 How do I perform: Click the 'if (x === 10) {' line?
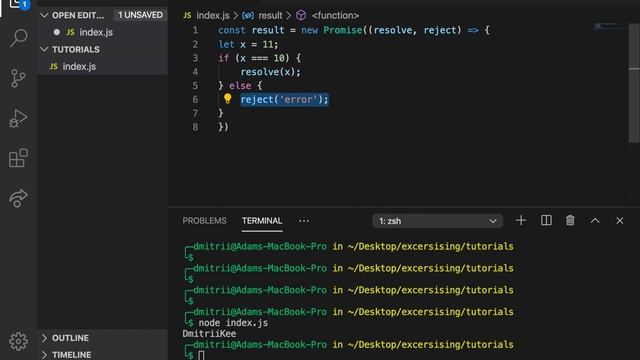coord(259,58)
